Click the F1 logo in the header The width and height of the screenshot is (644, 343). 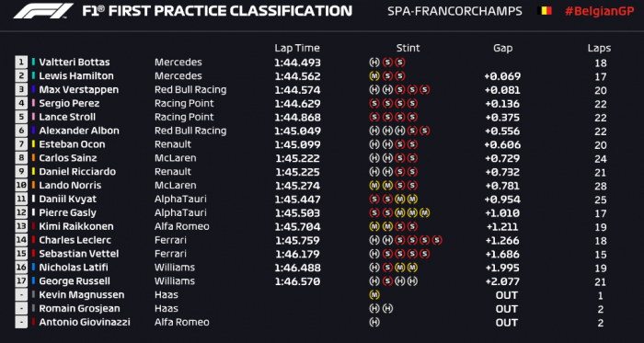43,11
